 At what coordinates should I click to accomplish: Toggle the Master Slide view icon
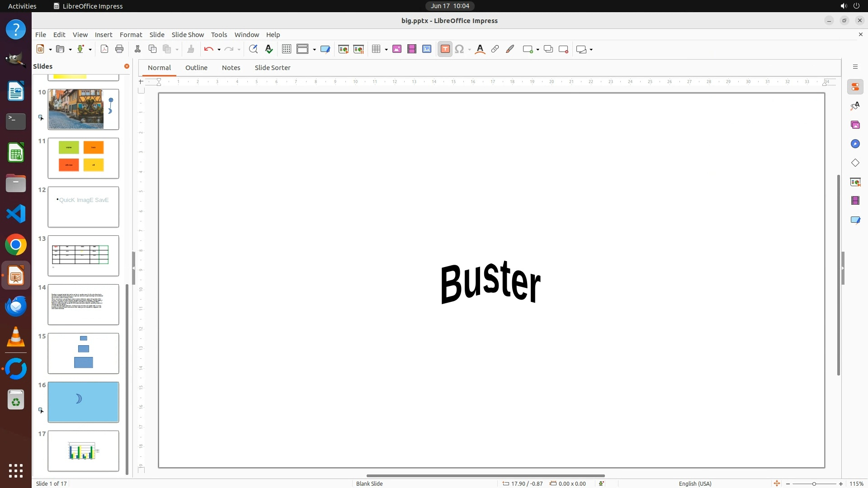pyautogui.click(x=325, y=49)
